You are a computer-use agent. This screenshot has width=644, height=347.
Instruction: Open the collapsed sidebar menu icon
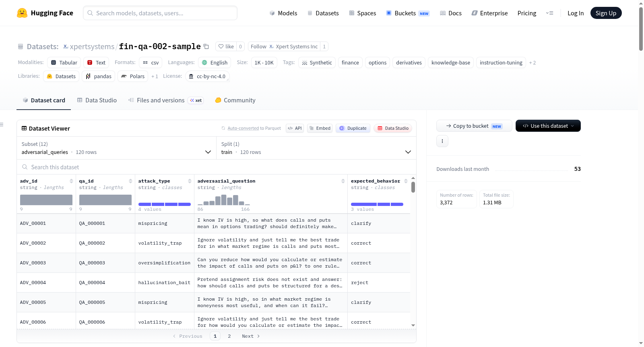click(2, 125)
